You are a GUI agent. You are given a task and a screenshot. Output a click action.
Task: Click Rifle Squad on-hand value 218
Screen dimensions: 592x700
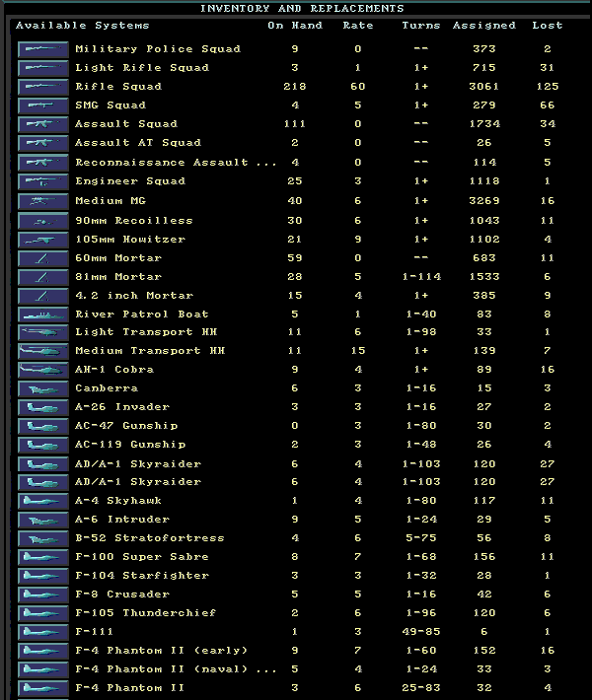click(295, 87)
